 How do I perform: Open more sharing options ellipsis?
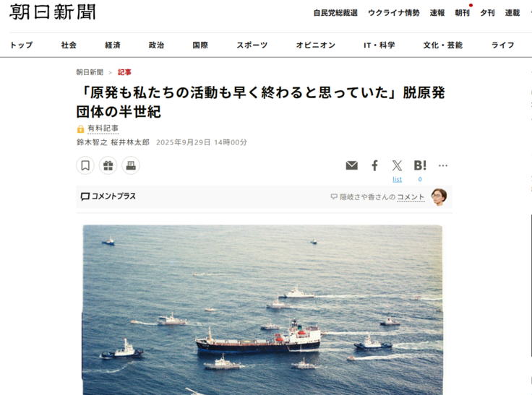pos(443,165)
